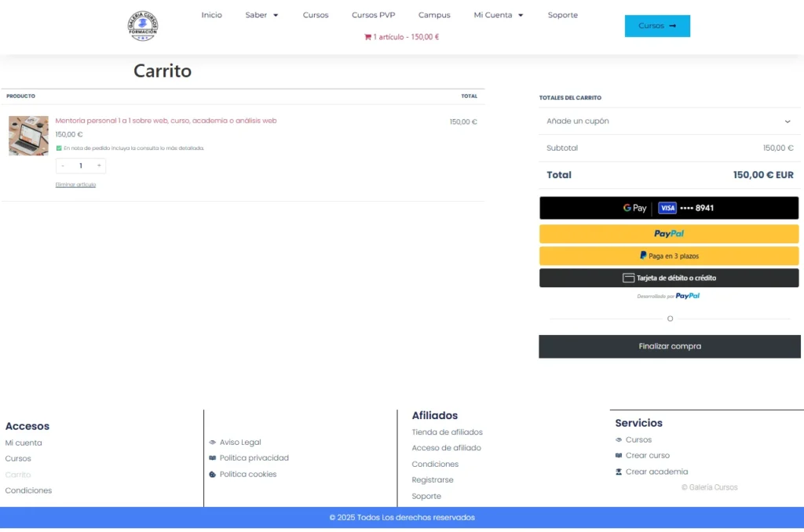Click the Aviso Legal eye icon

click(x=213, y=443)
